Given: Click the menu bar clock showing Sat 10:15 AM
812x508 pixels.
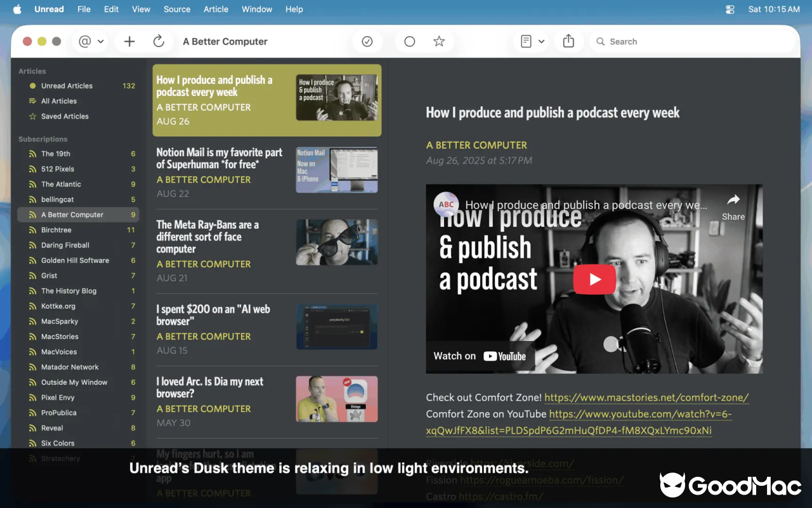Looking at the screenshot, I should [774, 9].
